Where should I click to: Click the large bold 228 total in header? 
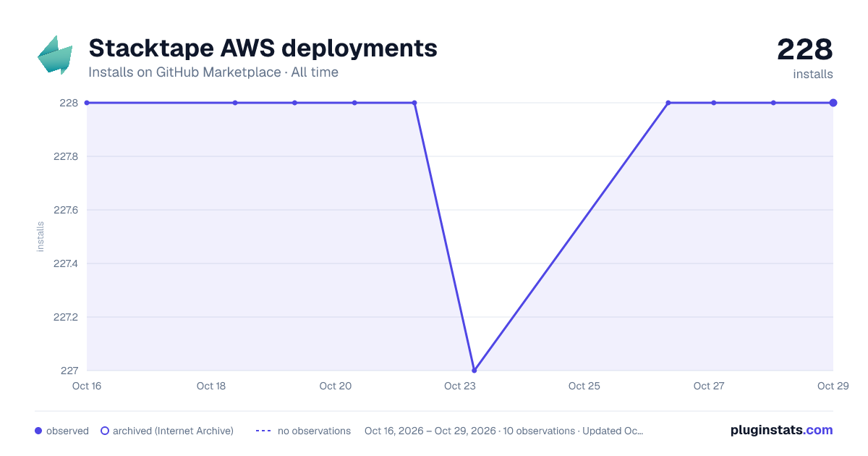coord(805,49)
